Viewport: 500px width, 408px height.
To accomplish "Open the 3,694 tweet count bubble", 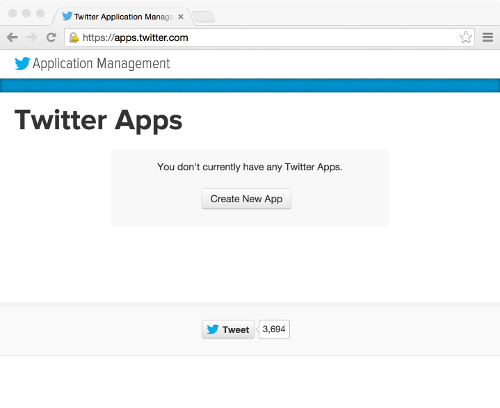I will coord(274,329).
